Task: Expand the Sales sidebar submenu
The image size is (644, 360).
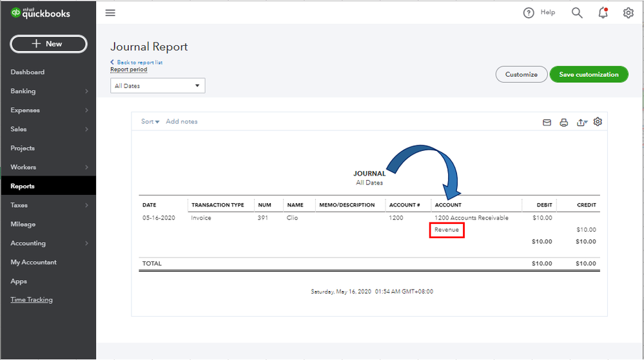Action: coord(86,129)
